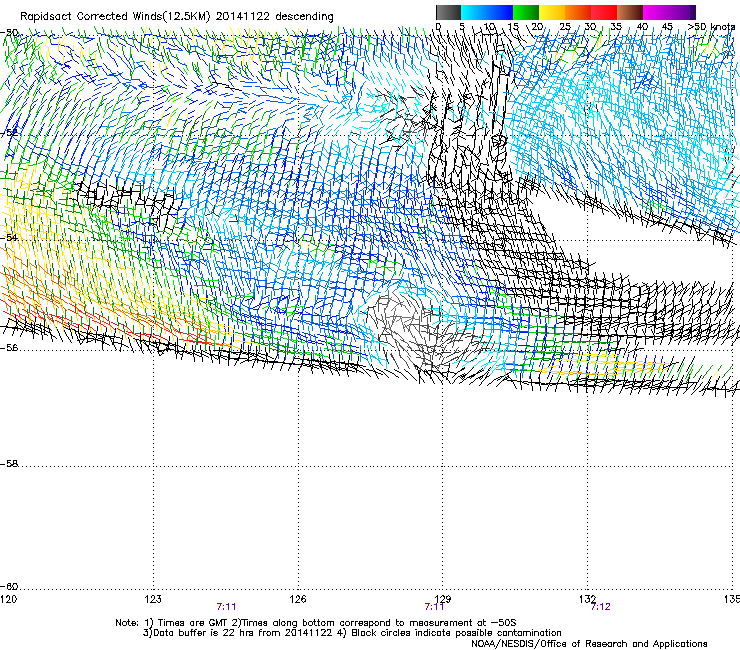Click the 'Data buffer is 22 hrs' note
The height and width of the screenshot is (650, 740).
[352, 633]
